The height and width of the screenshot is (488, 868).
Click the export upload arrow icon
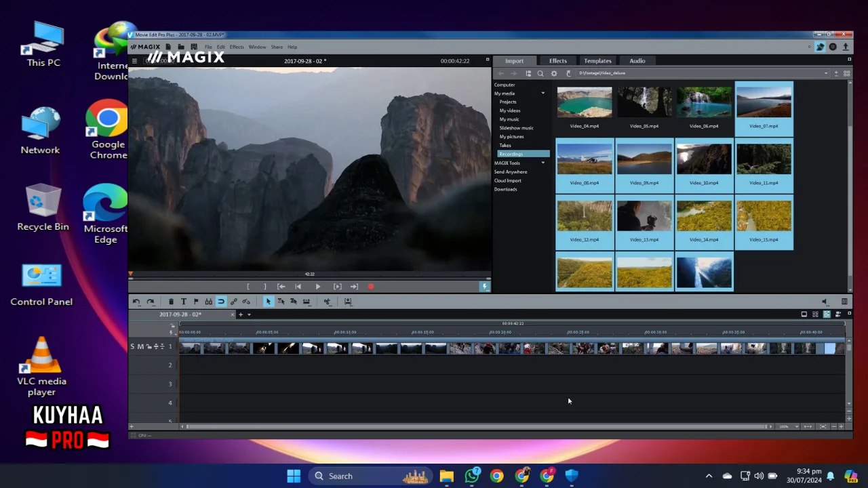click(x=846, y=47)
